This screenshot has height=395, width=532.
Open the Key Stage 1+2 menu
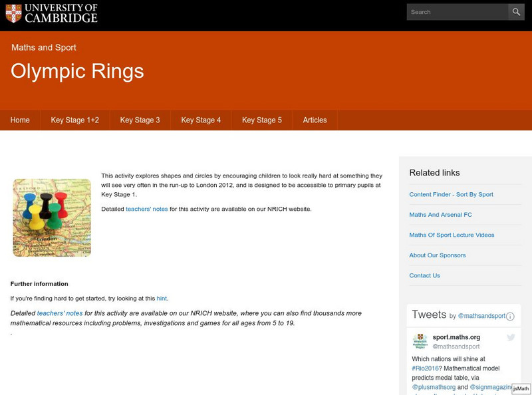pyautogui.click(x=75, y=120)
